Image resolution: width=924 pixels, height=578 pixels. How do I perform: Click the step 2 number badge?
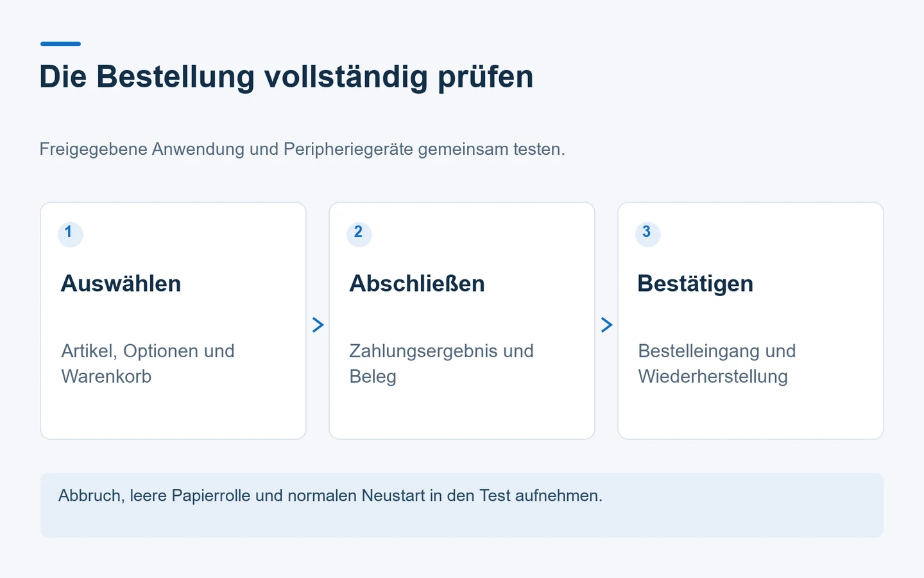pyautogui.click(x=359, y=234)
